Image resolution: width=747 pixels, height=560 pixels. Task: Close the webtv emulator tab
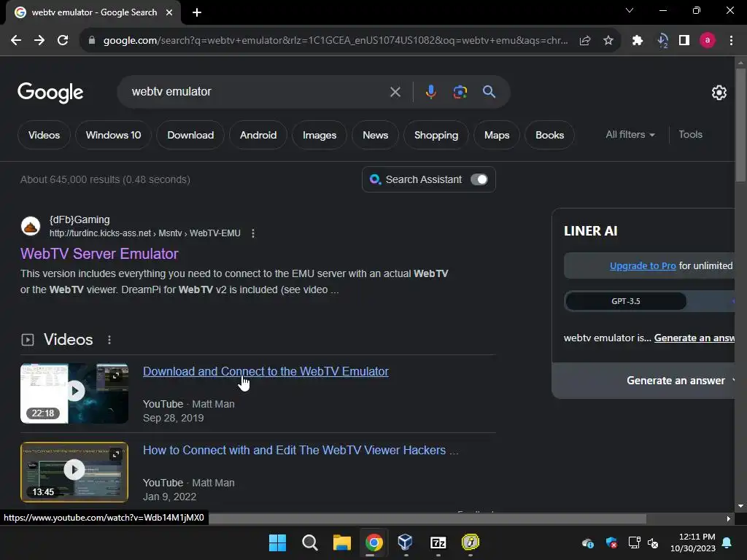pyautogui.click(x=169, y=12)
